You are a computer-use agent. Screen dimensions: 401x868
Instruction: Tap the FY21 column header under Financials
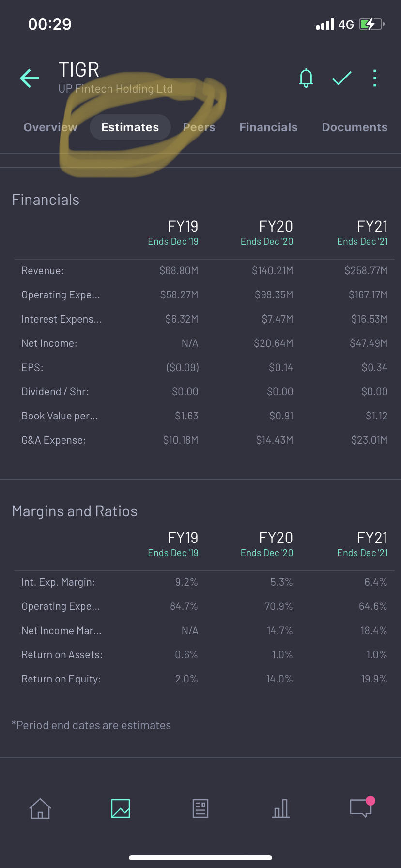[x=372, y=227]
